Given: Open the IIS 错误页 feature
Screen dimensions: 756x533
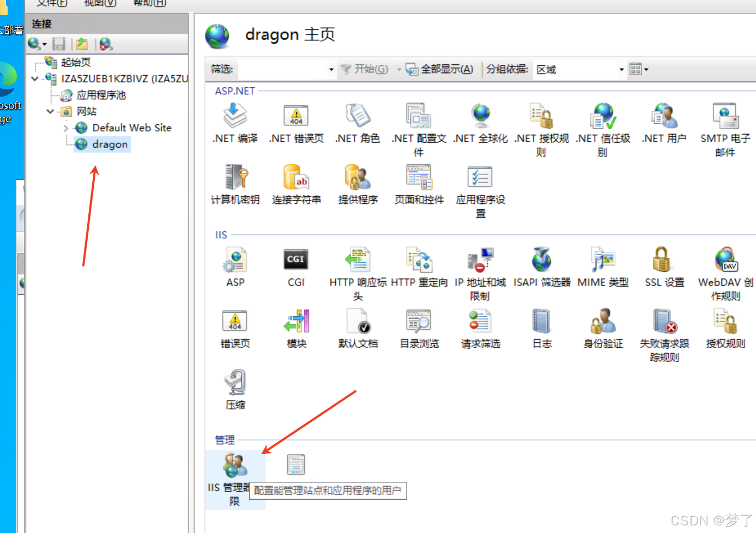Looking at the screenshot, I should click(235, 329).
